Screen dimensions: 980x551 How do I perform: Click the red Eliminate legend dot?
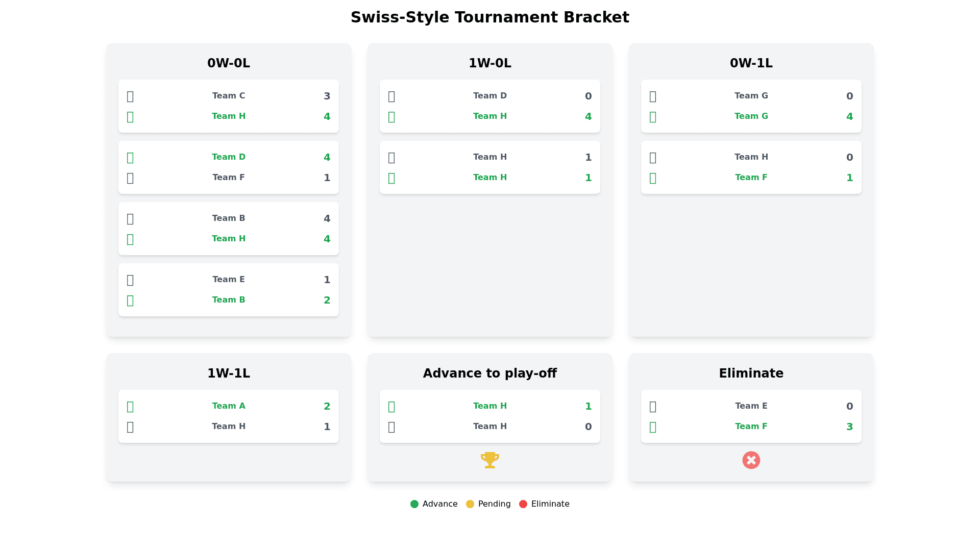coord(523,504)
